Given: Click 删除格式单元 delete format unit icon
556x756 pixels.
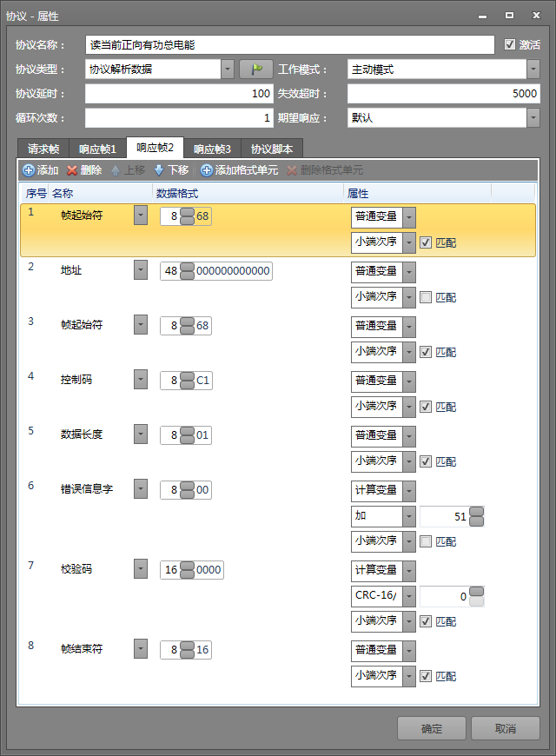Looking at the screenshot, I should (x=292, y=170).
